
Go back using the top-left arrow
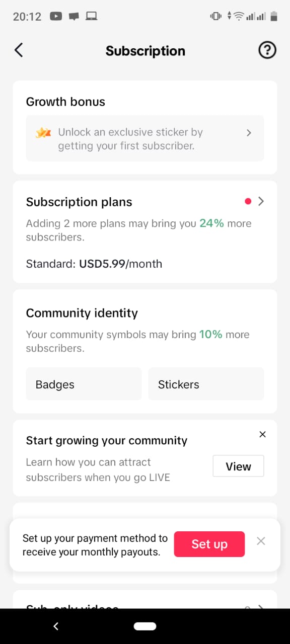point(19,50)
